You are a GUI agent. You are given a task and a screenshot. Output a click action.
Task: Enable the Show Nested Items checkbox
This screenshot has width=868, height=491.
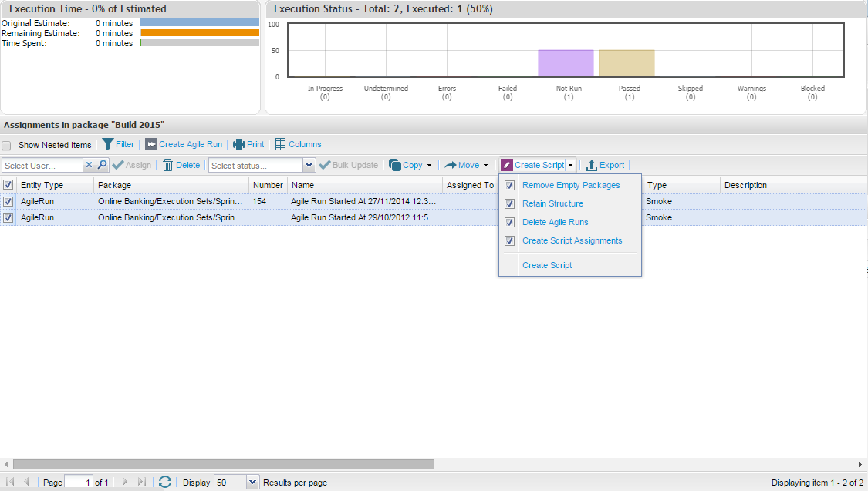[x=7, y=145]
